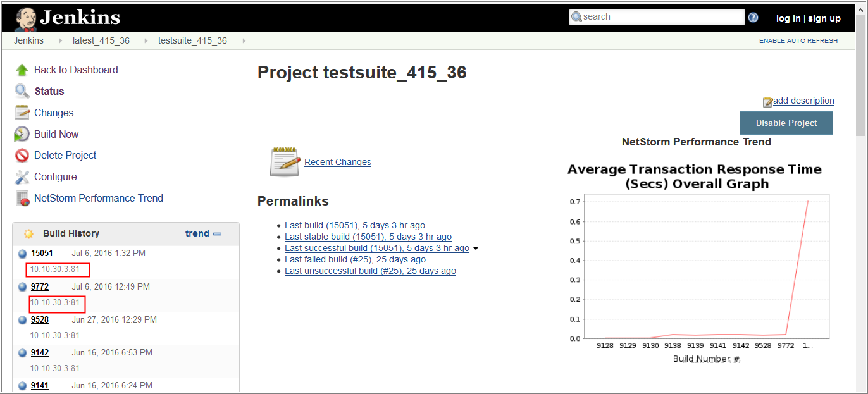Image resolution: width=868 pixels, height=394 pixels.
Task: Expand the latest_415_36 breadcrumb arrow menu
Action: coord(146,41)
